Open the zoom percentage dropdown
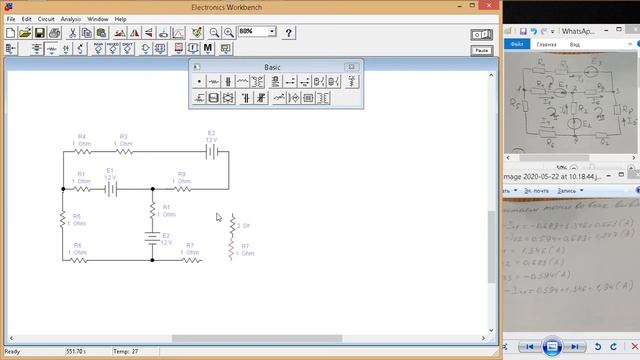640x360 pixels. click(272, 31)
